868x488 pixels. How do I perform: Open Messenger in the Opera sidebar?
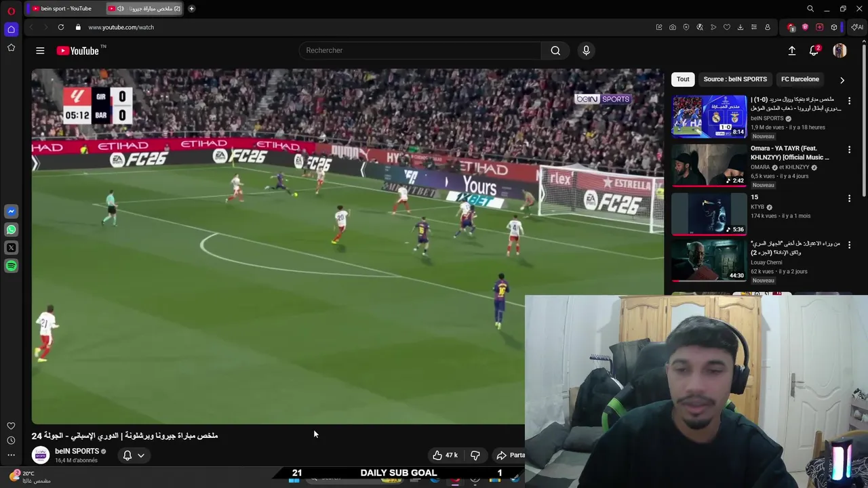coord(11,211)
